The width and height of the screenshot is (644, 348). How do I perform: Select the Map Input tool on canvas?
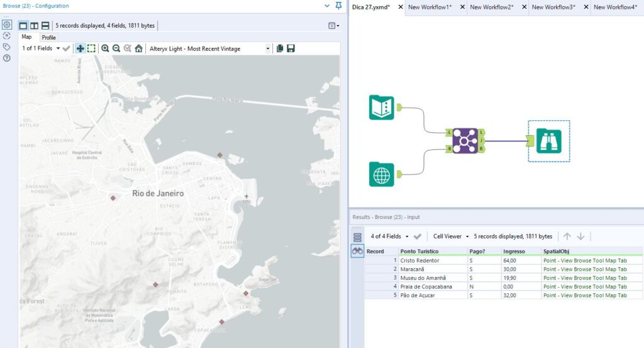382,174
